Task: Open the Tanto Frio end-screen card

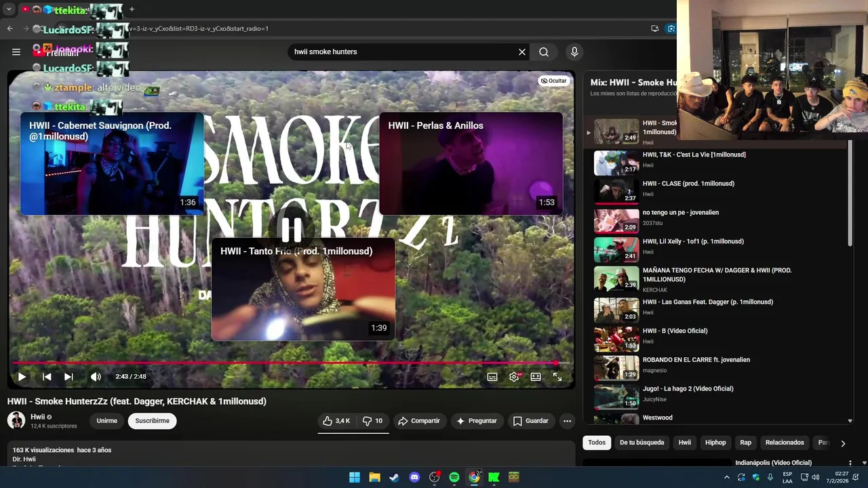Action: coord(303,289)
